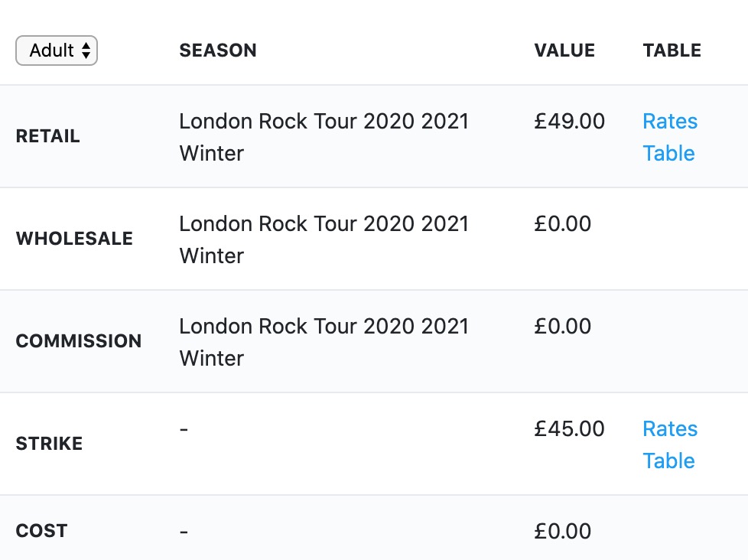Click the cost £0.00 value
748x560 pixels.
tap(563, 532)
